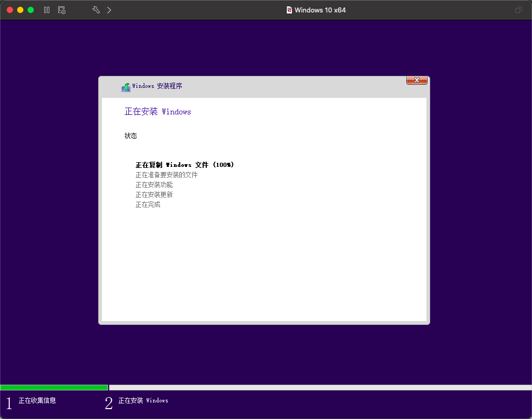Viewport: 532px width, 419px height.
Task: Close the Windows setup dialog
Action: [417, 80]
